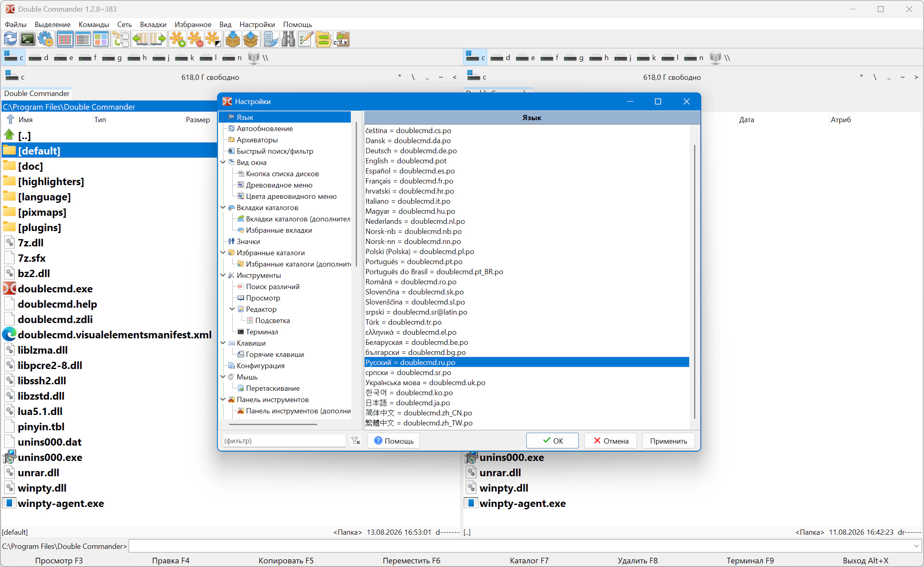Image resolution: width=924 pixels, height=567 pixels.
Task: Select doublecmd.exe in left panel
Action: coord(55,289)
